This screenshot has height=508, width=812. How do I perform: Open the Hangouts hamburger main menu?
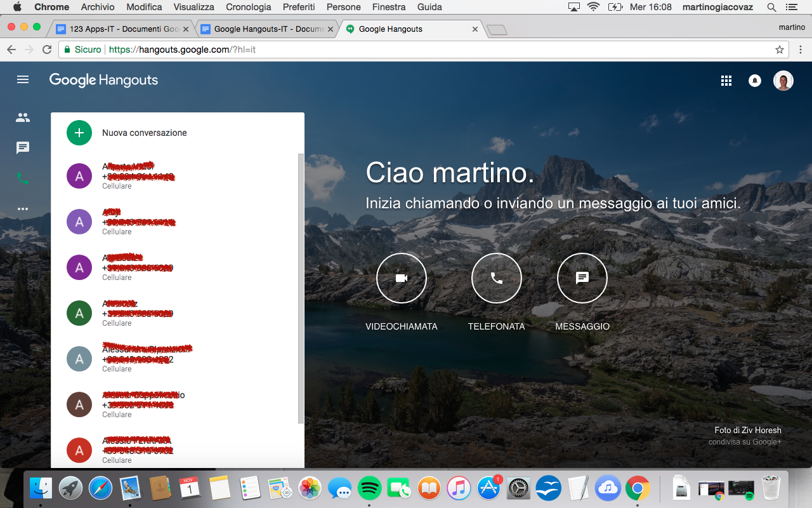coord(23,79)
